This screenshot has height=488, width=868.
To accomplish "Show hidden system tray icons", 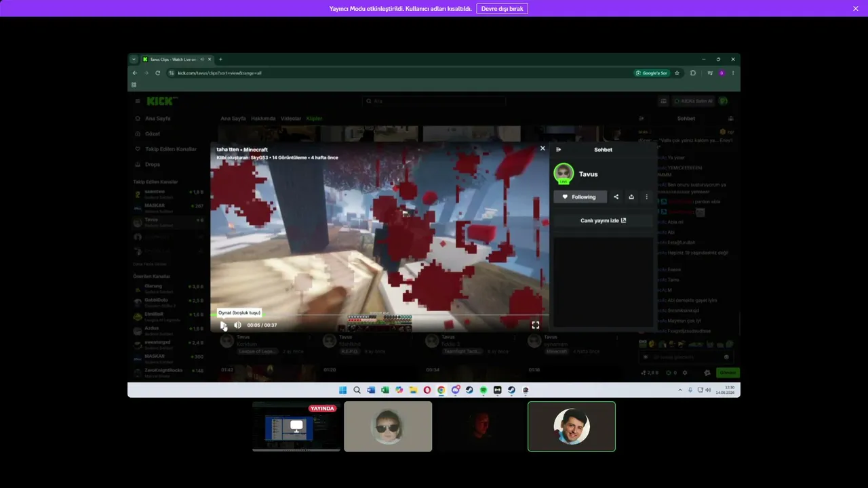I will point(680,390).
